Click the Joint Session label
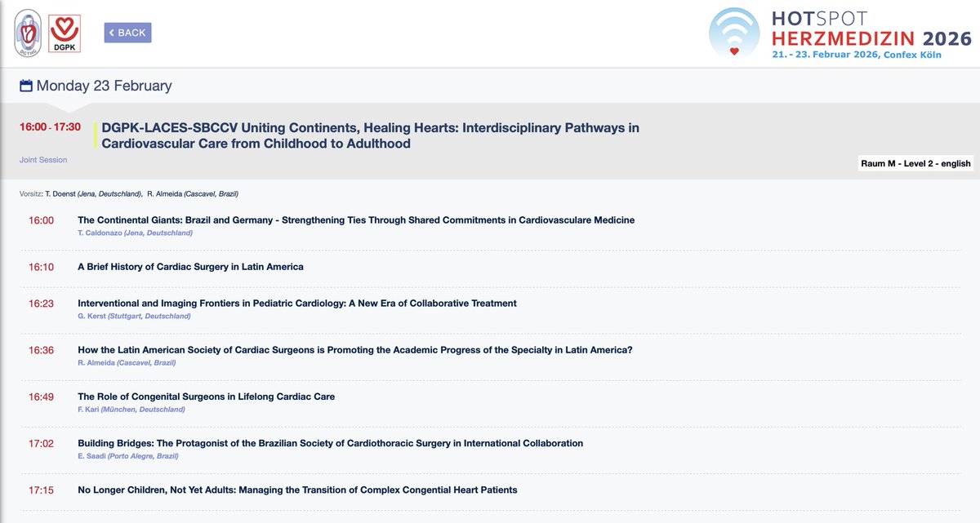Viewport: 980px width, 523px height. tap(43, 160)
